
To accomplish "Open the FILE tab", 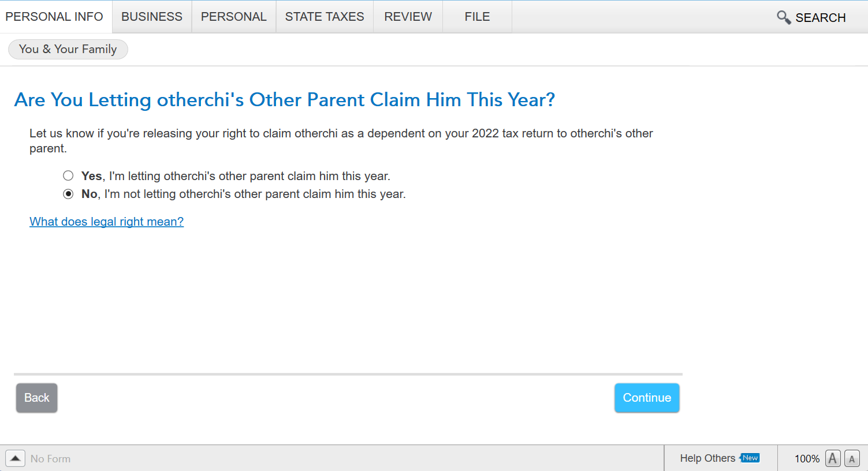I will [x=477, y=17].
